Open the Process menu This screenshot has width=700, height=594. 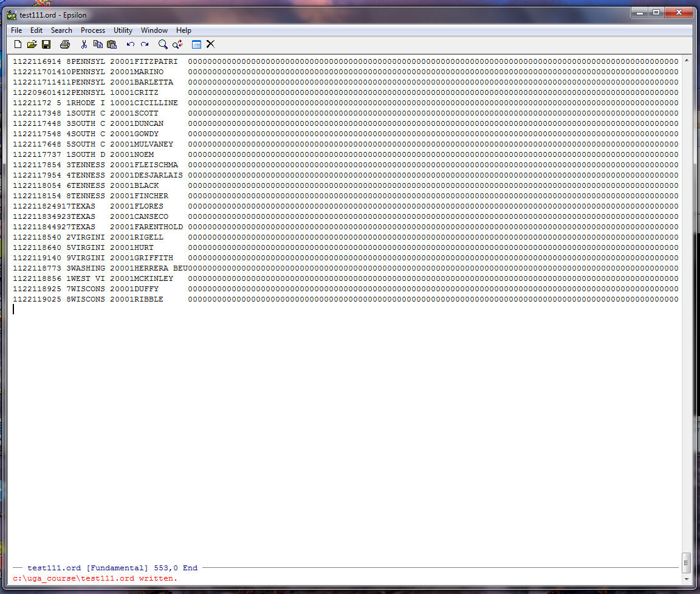93,30
